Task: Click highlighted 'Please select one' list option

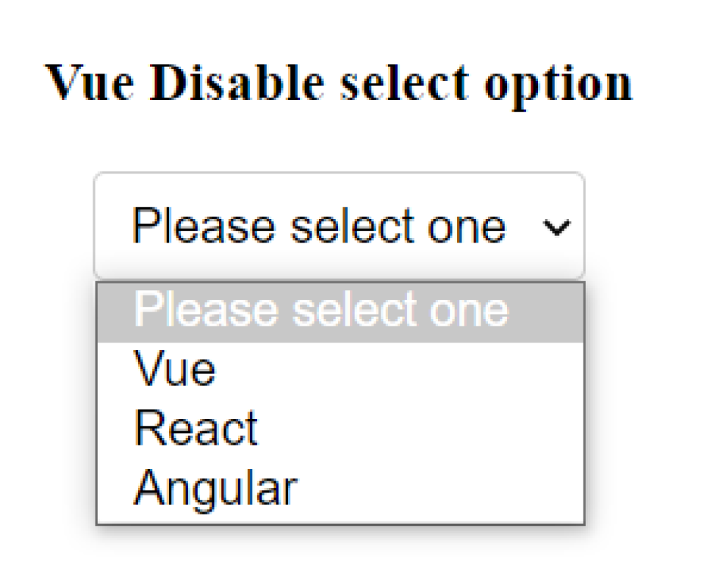Action: (320, 311)
